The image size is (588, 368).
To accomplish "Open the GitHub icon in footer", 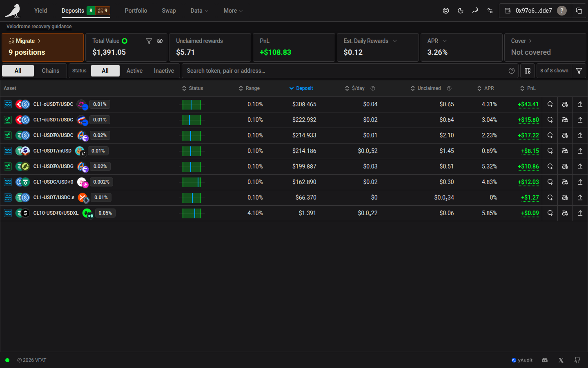I will click(577, 360).
